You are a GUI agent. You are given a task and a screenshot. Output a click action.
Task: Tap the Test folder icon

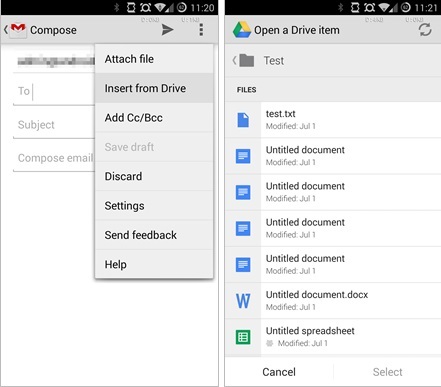[247, 61]
